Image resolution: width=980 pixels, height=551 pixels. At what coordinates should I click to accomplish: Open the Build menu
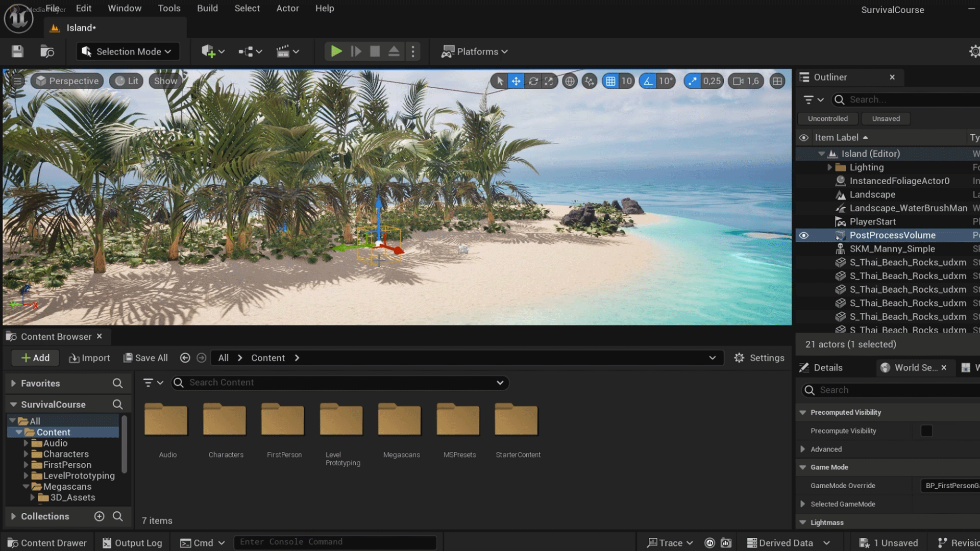coord(207,8)
